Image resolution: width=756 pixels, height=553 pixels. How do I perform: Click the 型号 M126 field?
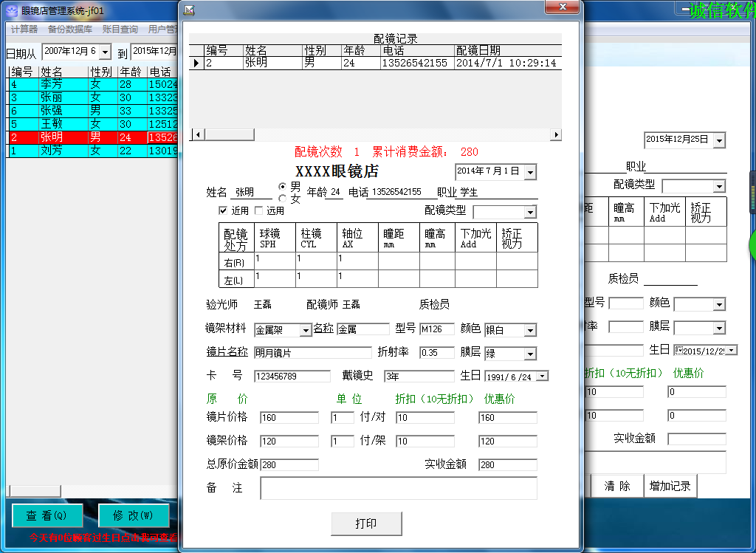(437, 329)
